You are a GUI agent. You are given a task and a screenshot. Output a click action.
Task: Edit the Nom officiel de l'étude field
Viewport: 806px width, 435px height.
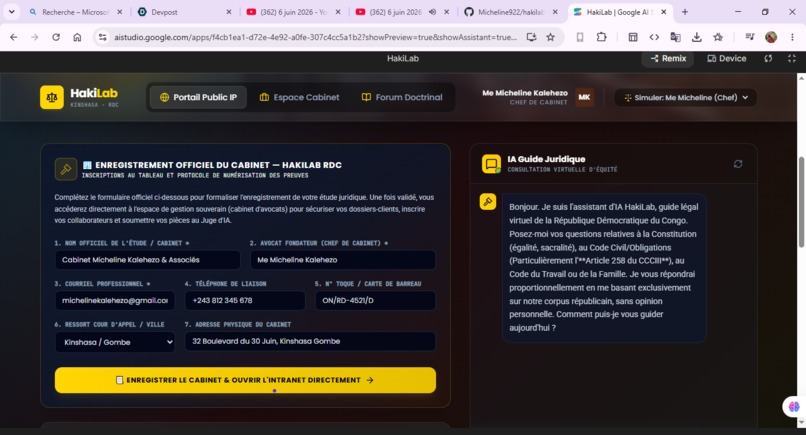point(148,260)
